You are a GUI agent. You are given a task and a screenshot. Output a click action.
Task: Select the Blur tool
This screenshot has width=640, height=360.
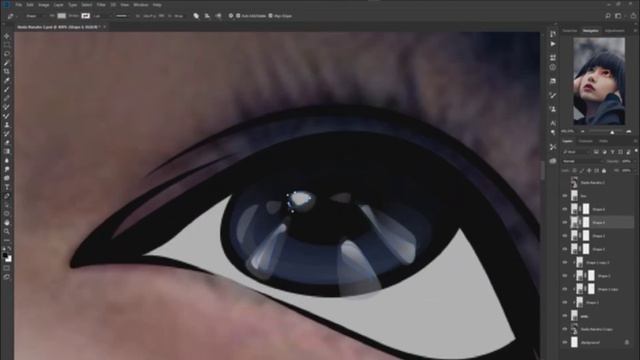coord(7,160)
